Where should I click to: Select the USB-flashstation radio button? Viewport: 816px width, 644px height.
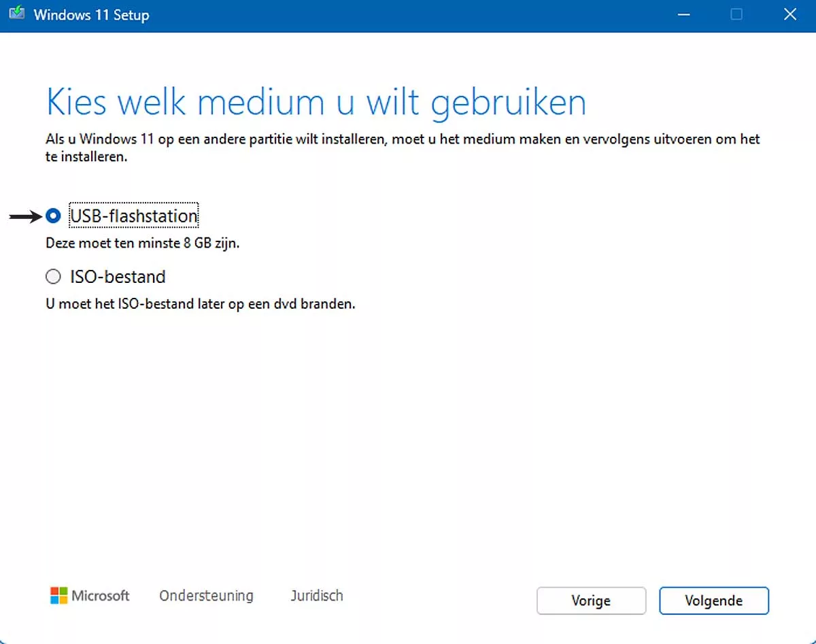pyautogui.click(x=53, y=217)
